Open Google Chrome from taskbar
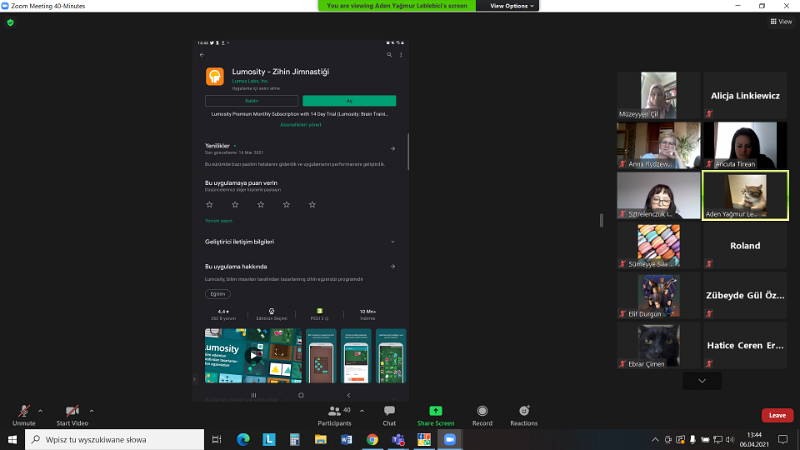The width and height of the screenshot is (800, 450). click(372, 439)
